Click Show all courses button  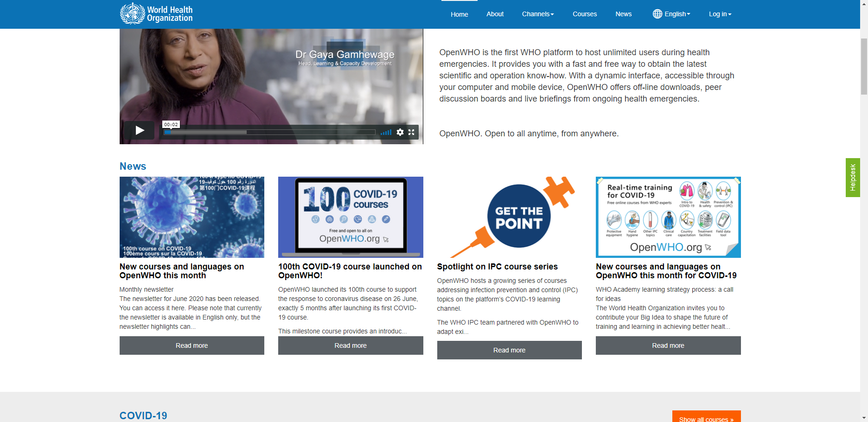(x=706, y=417)
